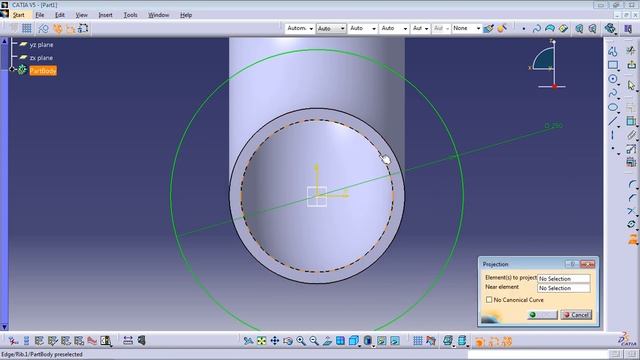Click the Pan view icon
The height and width of the screenshot is (360, 640).
point(275,341)
